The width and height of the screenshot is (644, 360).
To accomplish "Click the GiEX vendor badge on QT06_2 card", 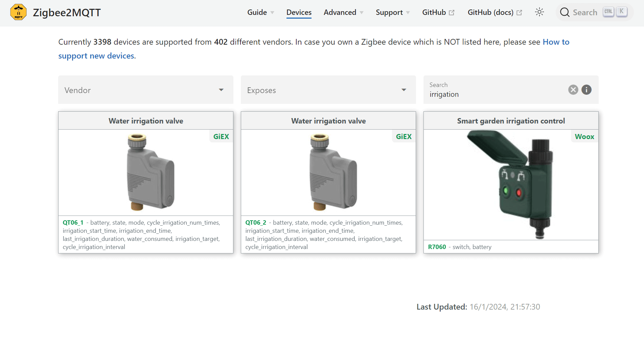I will [x=404, y=136].
